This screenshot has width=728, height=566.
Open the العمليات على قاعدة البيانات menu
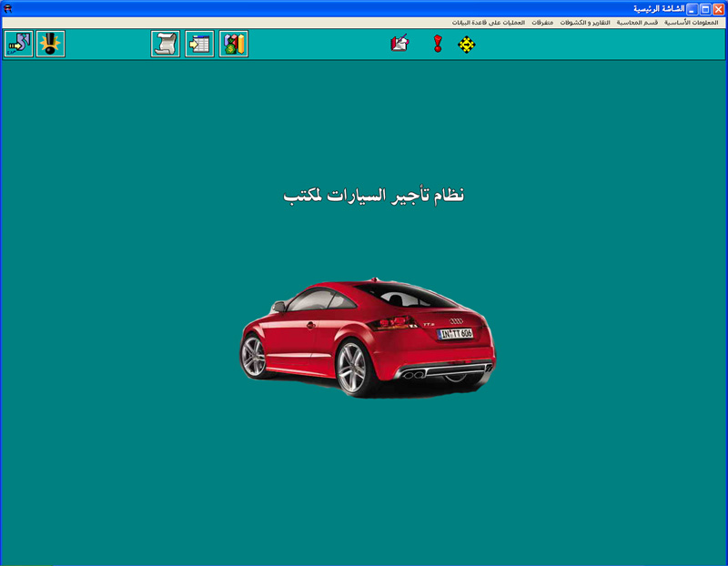click(x=489, y=22)
